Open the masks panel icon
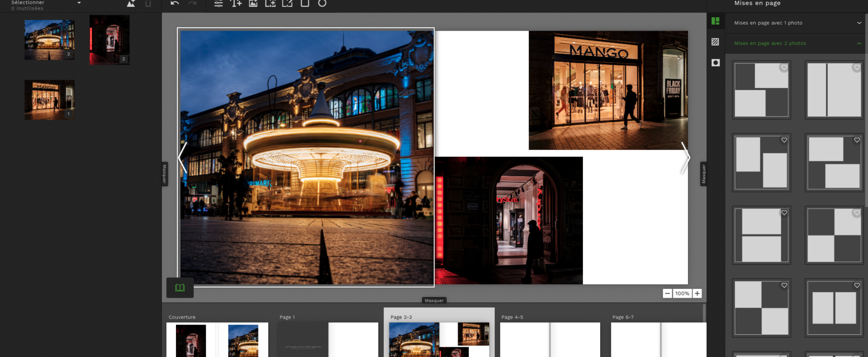This screenshot has height=357, width=868. click(715, 63)
